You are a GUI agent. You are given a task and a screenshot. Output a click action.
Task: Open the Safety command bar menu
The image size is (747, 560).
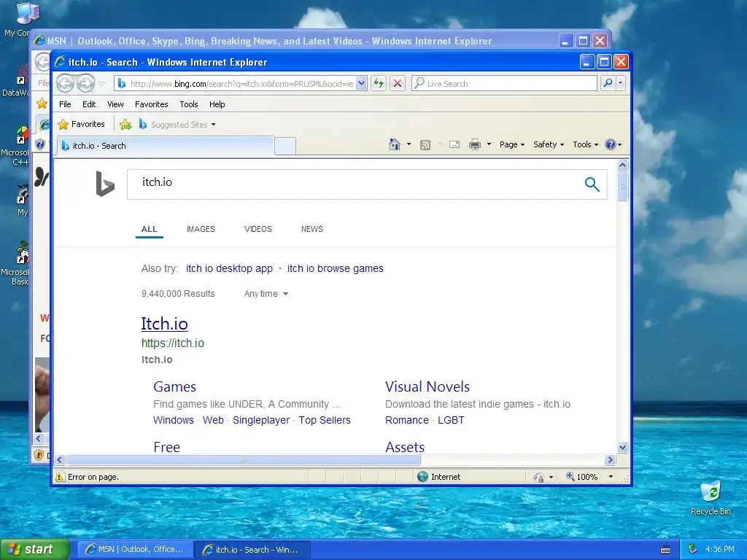(x=549, y=144)
